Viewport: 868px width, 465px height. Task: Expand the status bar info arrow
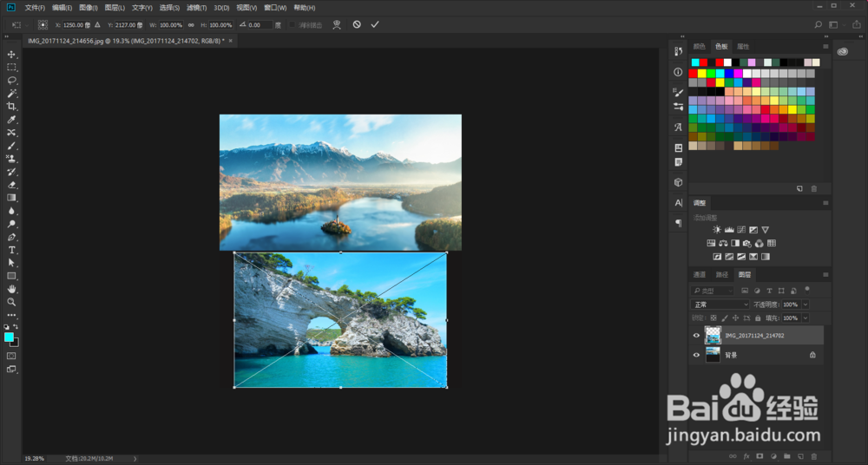(135, 458)
